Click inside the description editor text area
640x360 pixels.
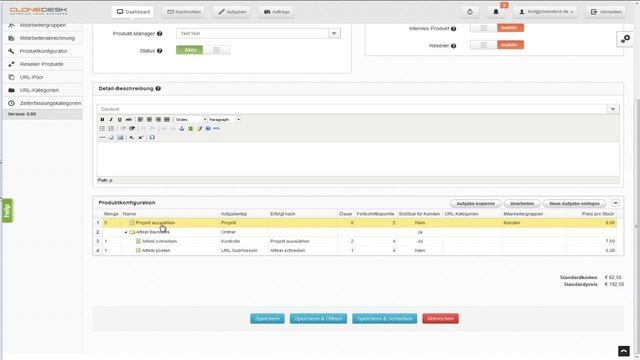coord(358,159)
